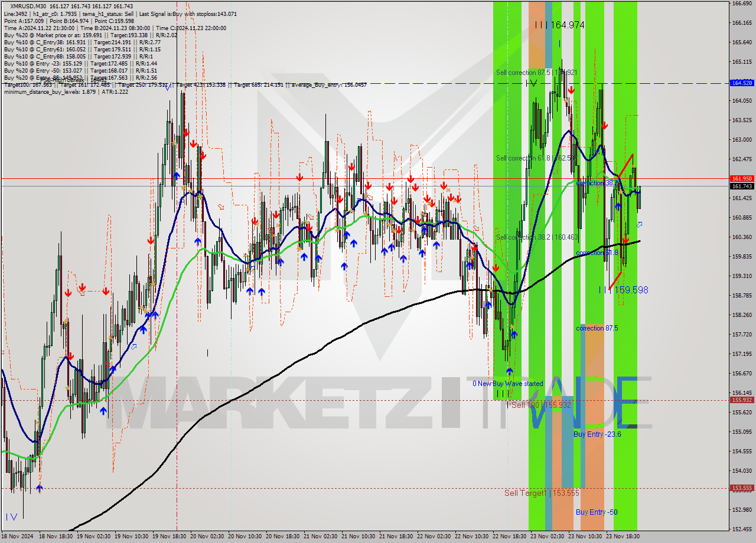Click the '23 Nov 02:30' time axis label
Viewport: 756px width, 543px height.
tap(548, 537)
